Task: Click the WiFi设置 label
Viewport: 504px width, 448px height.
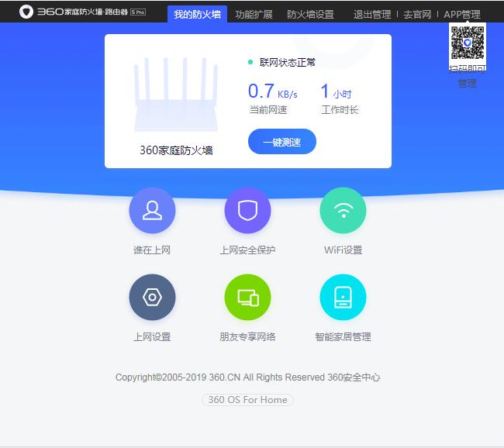Action: [x=343, y=250]
